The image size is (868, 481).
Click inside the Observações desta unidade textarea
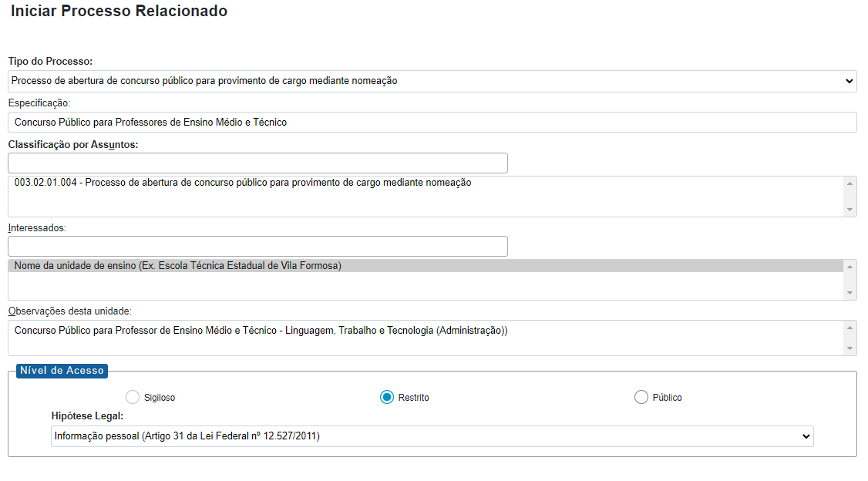(x=424, y=338)
